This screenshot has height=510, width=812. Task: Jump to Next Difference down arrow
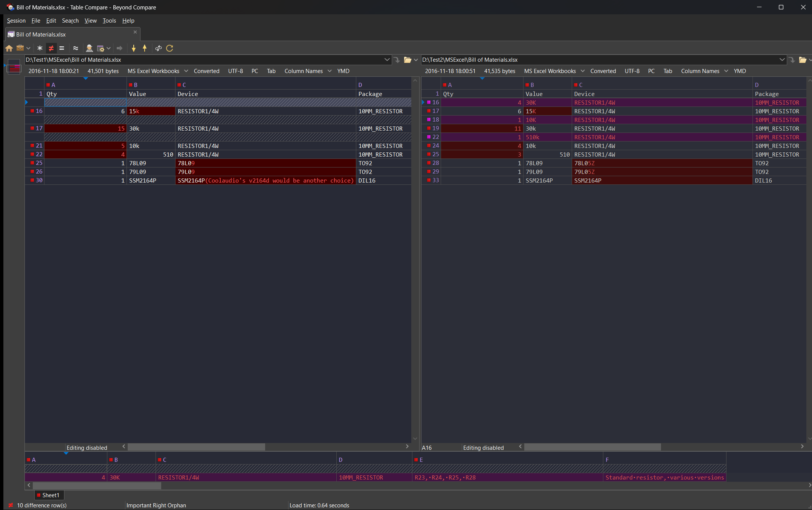click(x=134, y=48)
